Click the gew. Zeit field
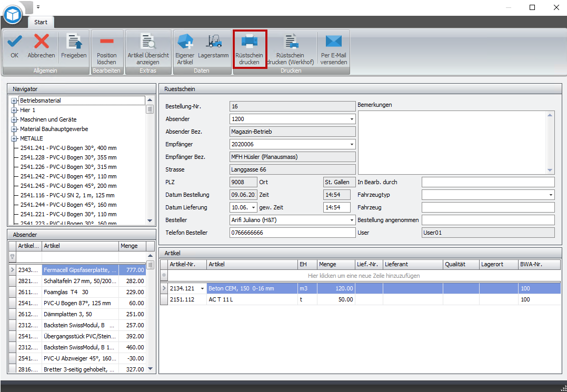This screenshot has height=392, width=567. (x=336, y=207)
